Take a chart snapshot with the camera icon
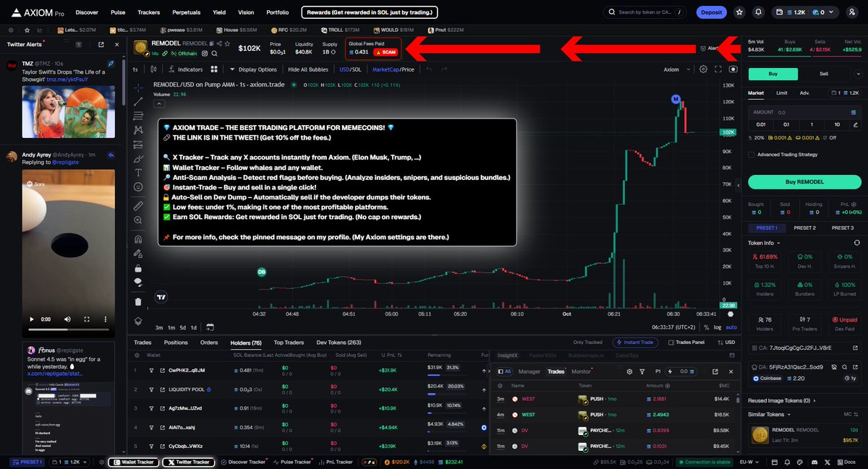868x469 pixels. [733, 68]
